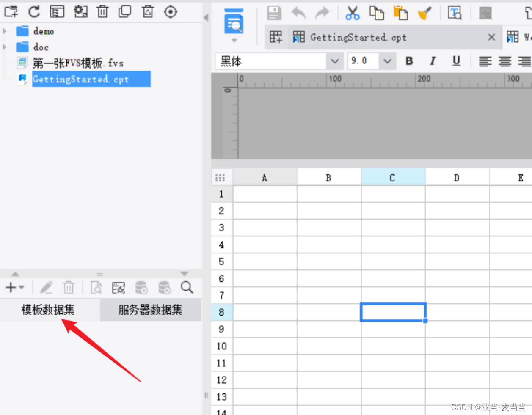This screenshot has height=415, width=532.
Task: Locate current template with target icon
Action: coord(171,12)
